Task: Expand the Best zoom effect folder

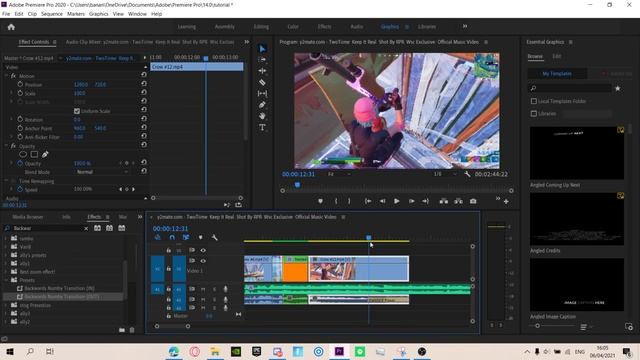Action: tap(6, 271)
